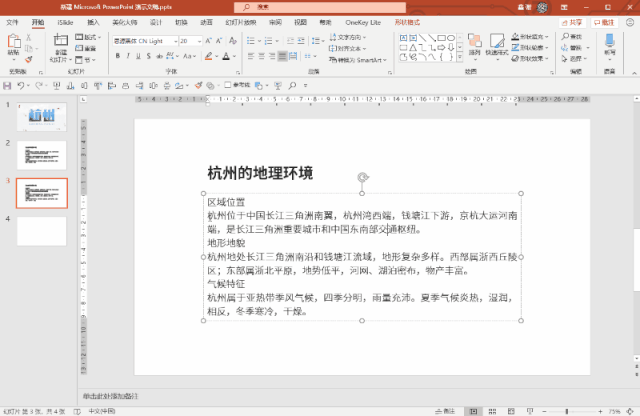Open the align text (对齐文本) dropdown
The width and height of the screenshot is (640, 416).
click(348, 48)
